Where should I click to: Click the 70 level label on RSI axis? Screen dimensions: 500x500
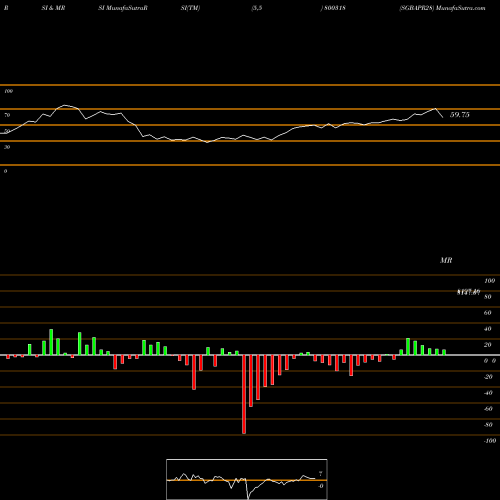(x=7, y=115)
